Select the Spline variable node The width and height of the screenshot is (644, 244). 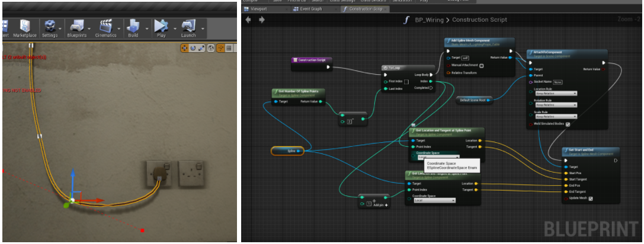click(287, 151)
